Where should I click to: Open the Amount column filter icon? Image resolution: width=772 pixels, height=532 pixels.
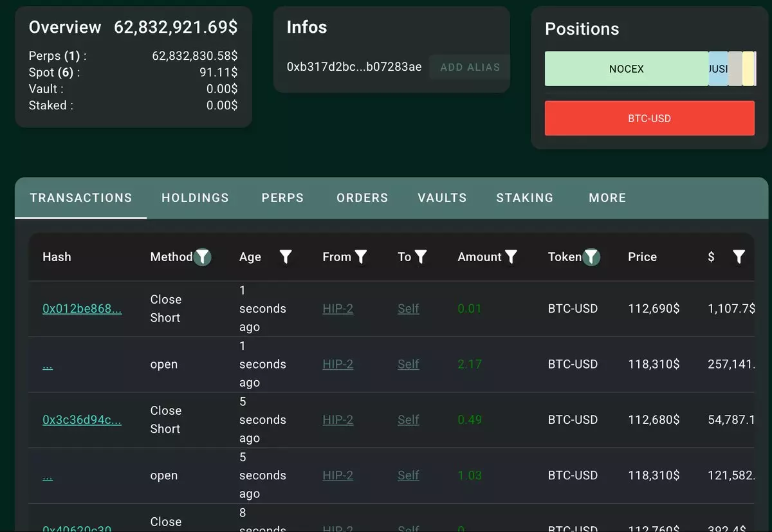click(x=511, y=257)
